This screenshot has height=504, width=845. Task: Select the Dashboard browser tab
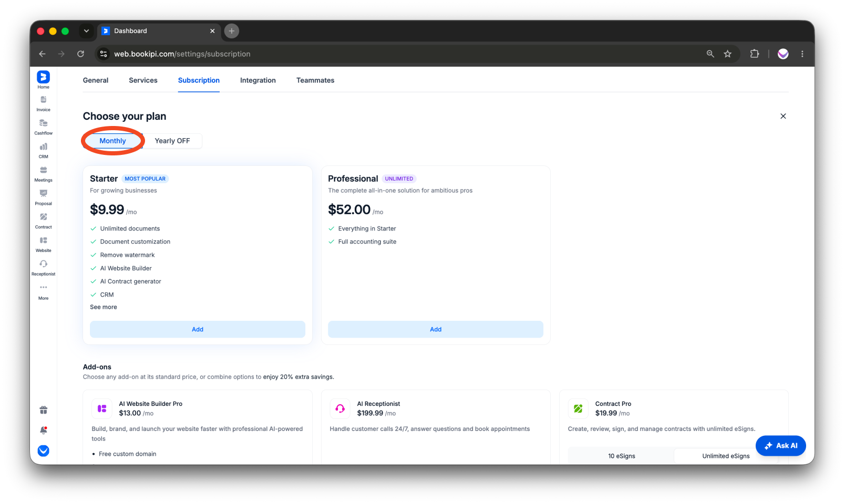[159, 31]
